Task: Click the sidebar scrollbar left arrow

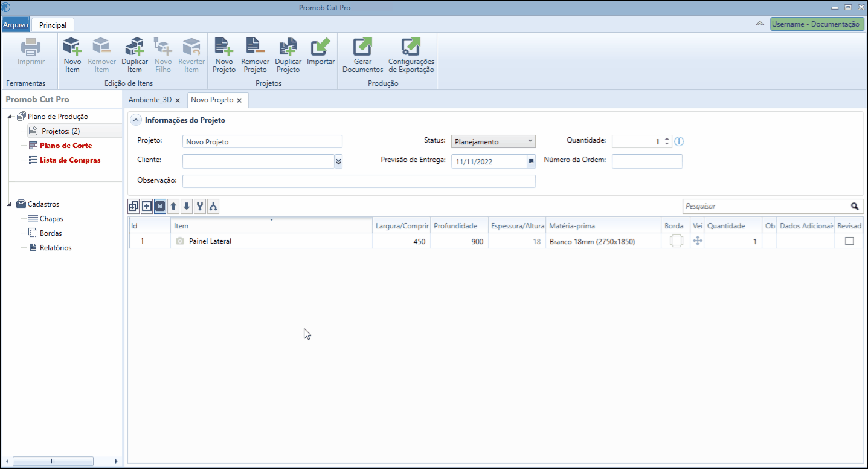Action: pos(7,461)
